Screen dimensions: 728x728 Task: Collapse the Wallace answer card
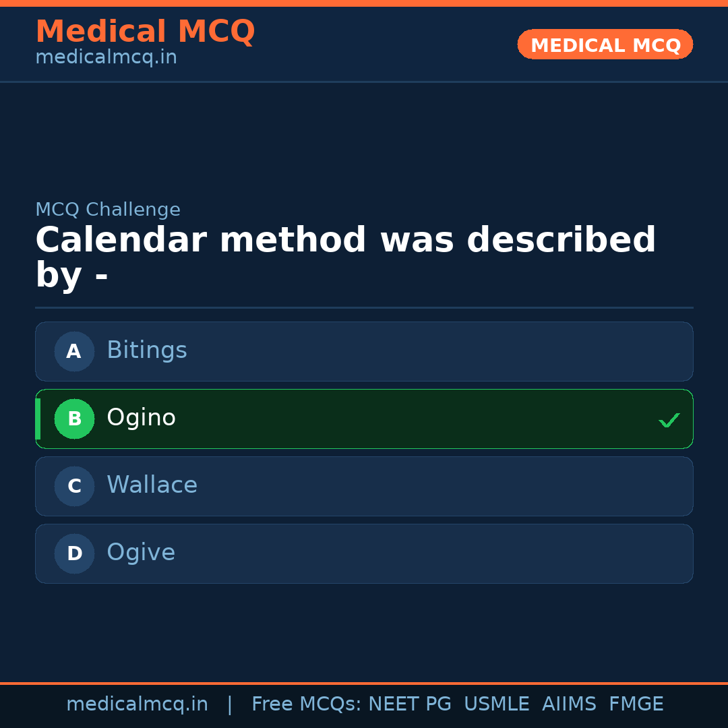click(x=364, y=486)
